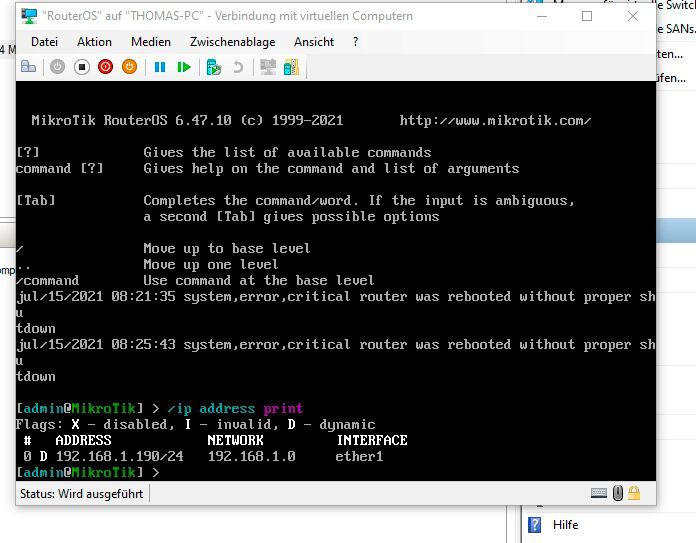Reset the VM with the green play icon

184,67
